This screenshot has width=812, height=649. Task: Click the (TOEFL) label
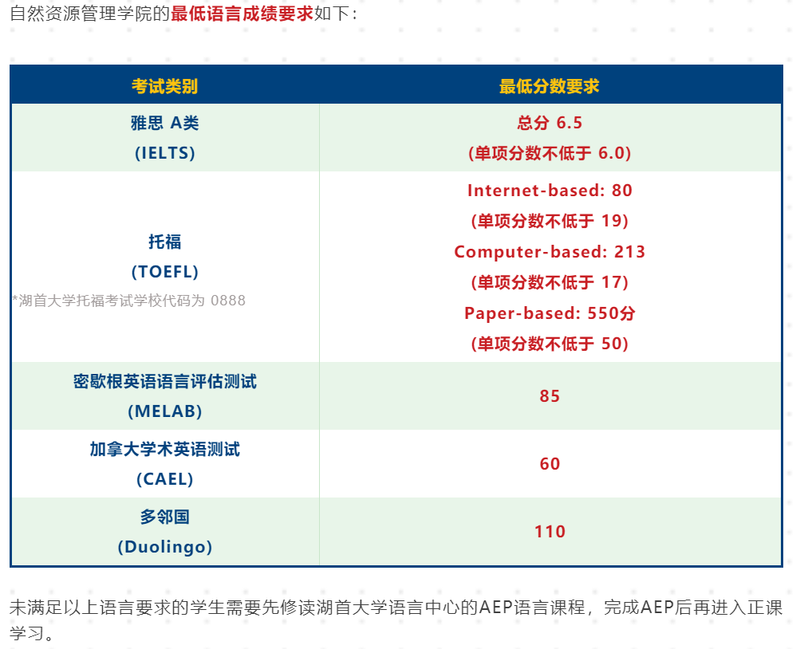pyautogui.click(x=164, y=271)
